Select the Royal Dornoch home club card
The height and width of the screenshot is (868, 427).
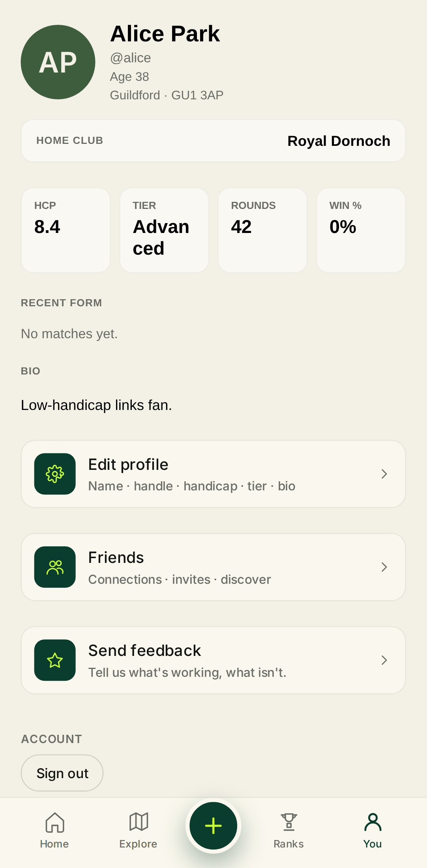coord(213,141)
